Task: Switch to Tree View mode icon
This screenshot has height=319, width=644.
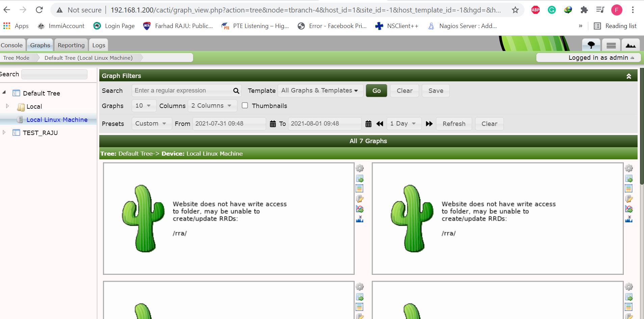Action: (x=591, y=45)
